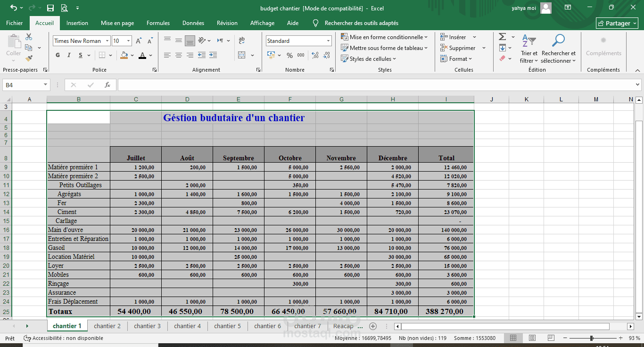644x347 pixels.
Task: Add new sheet with plus button
Action: [372, 326]
